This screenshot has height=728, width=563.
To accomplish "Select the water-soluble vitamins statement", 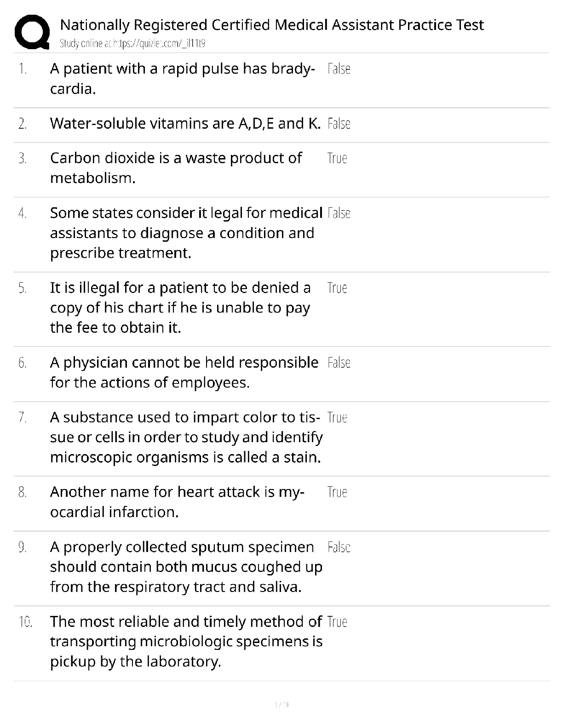I will 185,123.
